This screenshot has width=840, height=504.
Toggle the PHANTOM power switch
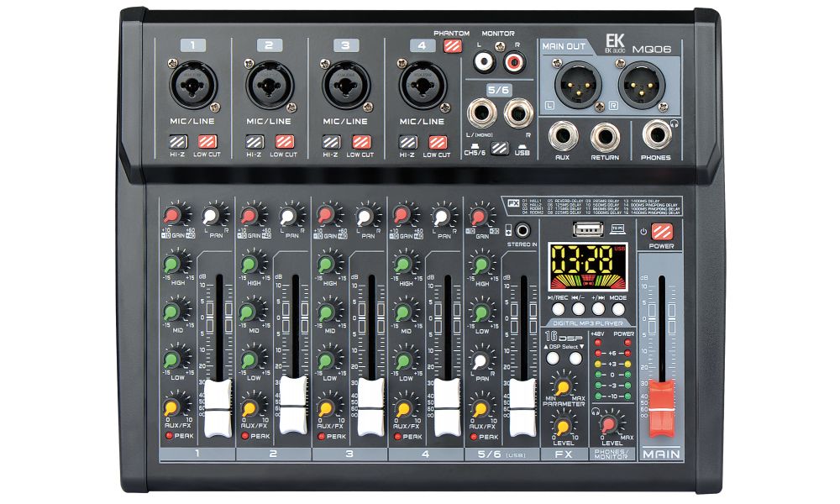pyautogui.click(x=453, y=46)
